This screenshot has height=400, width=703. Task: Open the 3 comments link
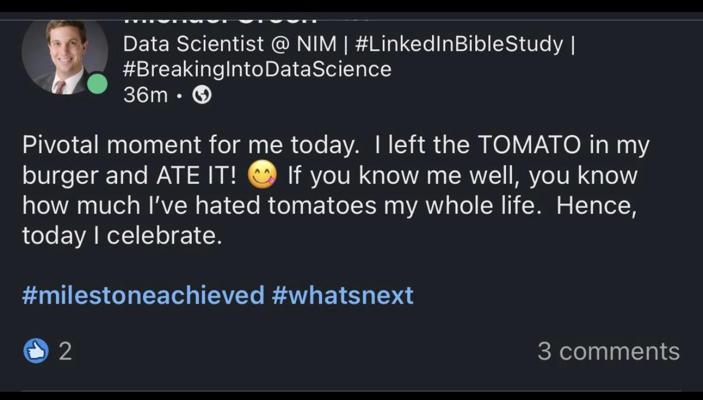[x=608, y=351]
